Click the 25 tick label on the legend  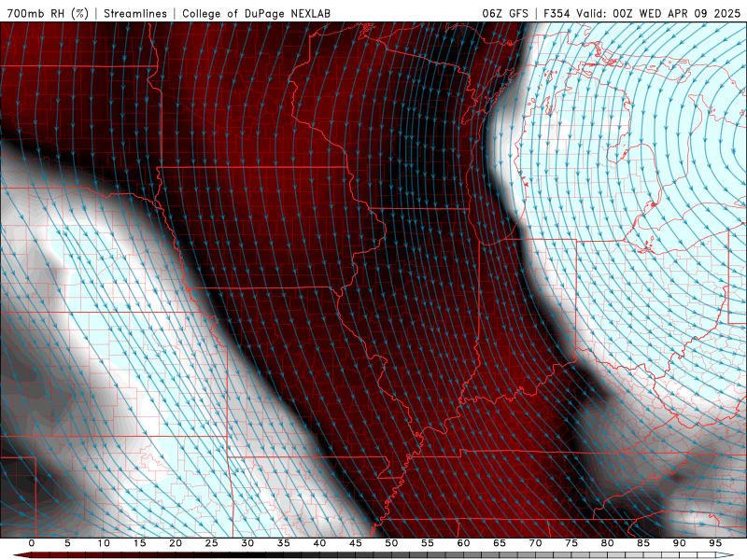point(212,543)
